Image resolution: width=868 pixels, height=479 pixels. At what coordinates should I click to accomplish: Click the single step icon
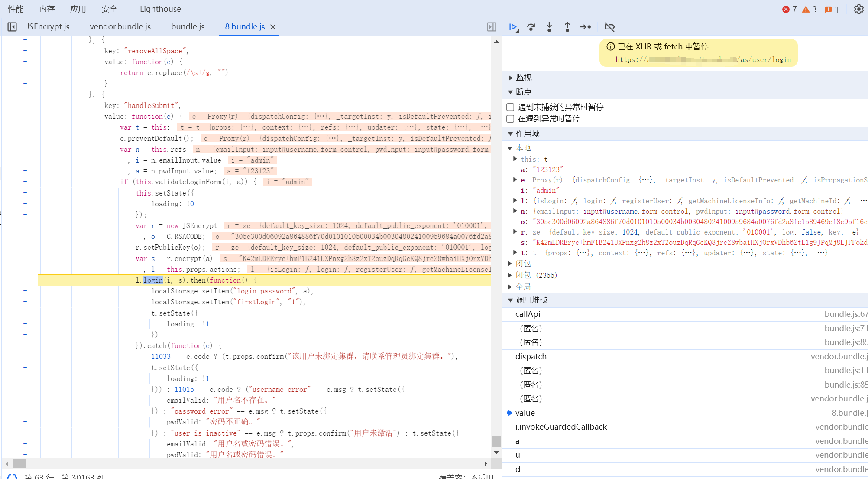pos(586,27)
